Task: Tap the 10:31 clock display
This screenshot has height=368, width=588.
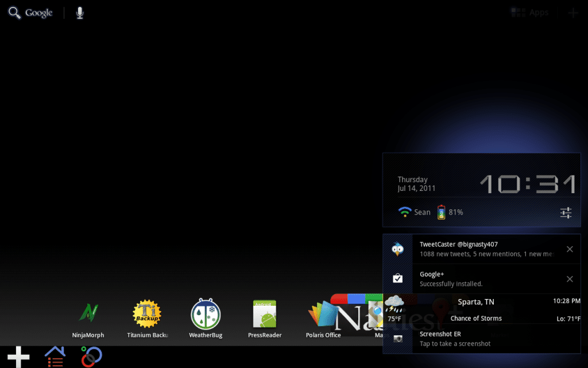Action: [x=528, y=184]
